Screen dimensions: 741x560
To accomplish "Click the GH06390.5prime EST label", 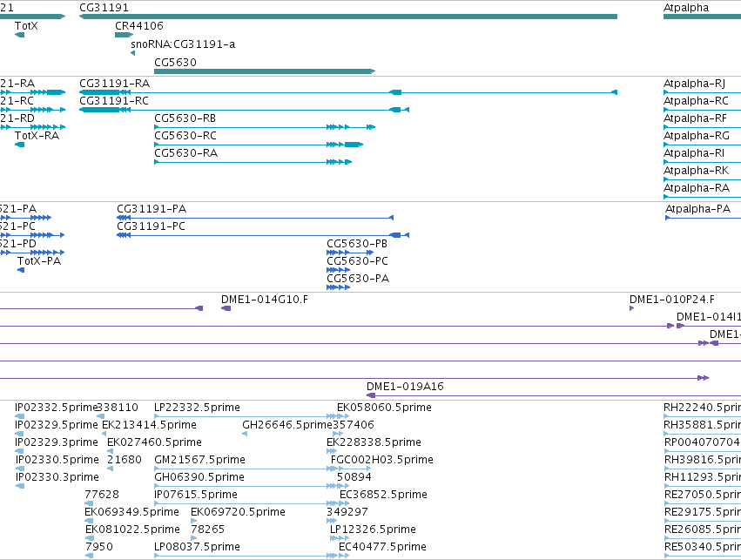I will click(199, 477).
